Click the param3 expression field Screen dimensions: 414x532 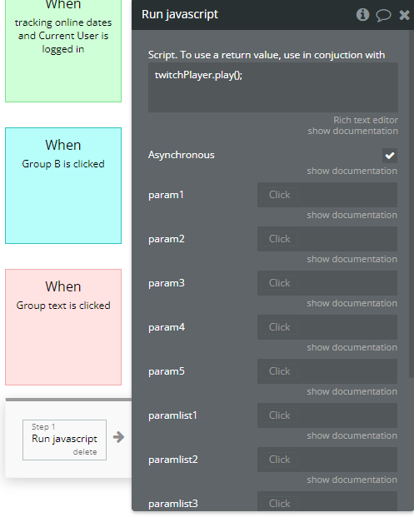click(327, 283)
